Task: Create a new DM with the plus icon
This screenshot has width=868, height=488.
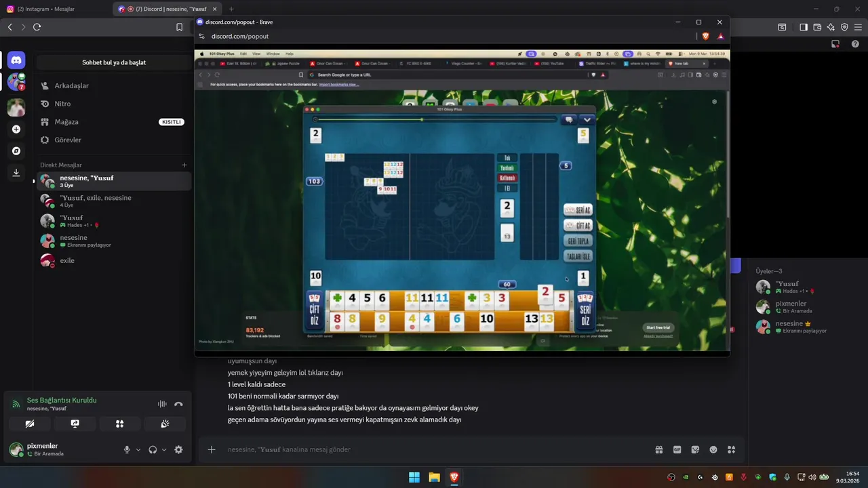Action: point(184,165)
